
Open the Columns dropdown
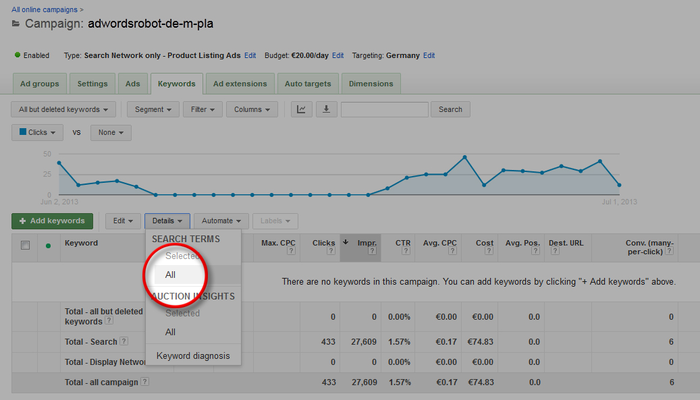pyautogui.click(x=251, y=109)
